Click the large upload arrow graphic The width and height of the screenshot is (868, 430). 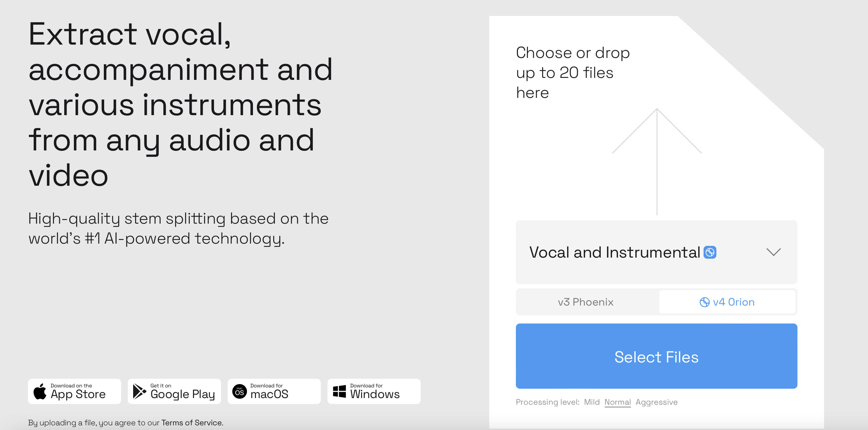(657, 161)
